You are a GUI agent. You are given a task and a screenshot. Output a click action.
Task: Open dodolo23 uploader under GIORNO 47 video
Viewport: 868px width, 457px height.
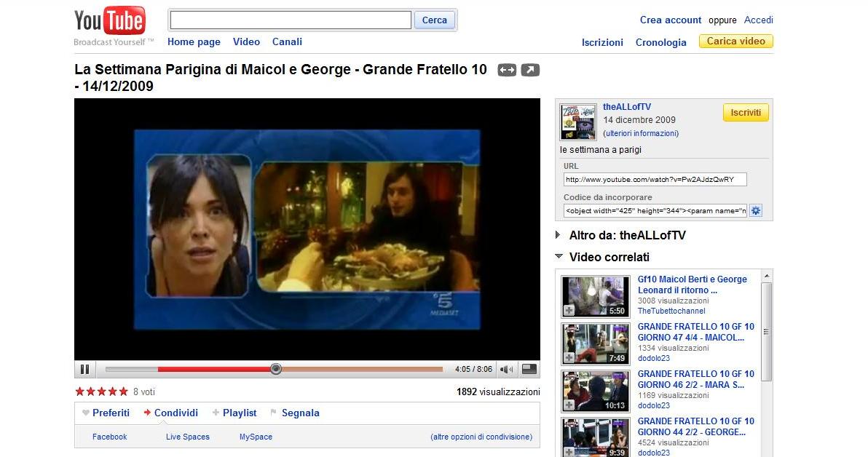(x=654, y=359)
